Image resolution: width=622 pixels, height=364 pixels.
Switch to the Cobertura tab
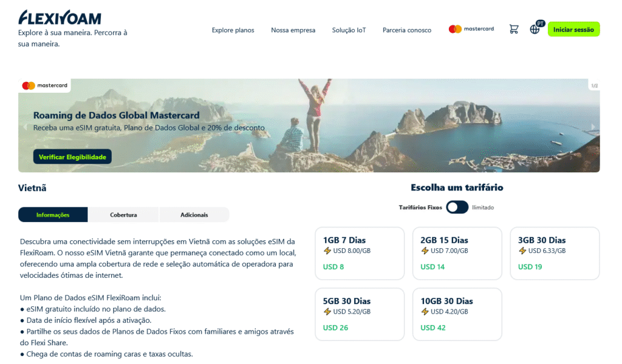123,215
